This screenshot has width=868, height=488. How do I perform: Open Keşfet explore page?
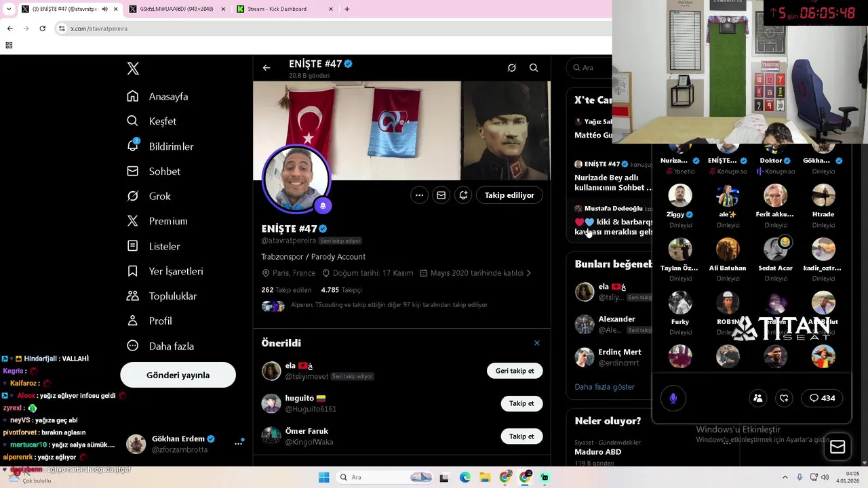tap(151, 121)
